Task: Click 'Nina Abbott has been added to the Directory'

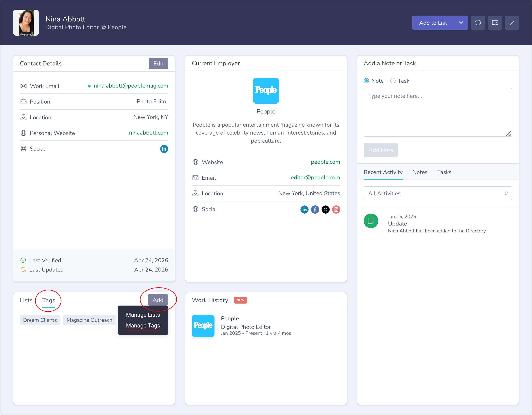Action: (x=437, y=231)
